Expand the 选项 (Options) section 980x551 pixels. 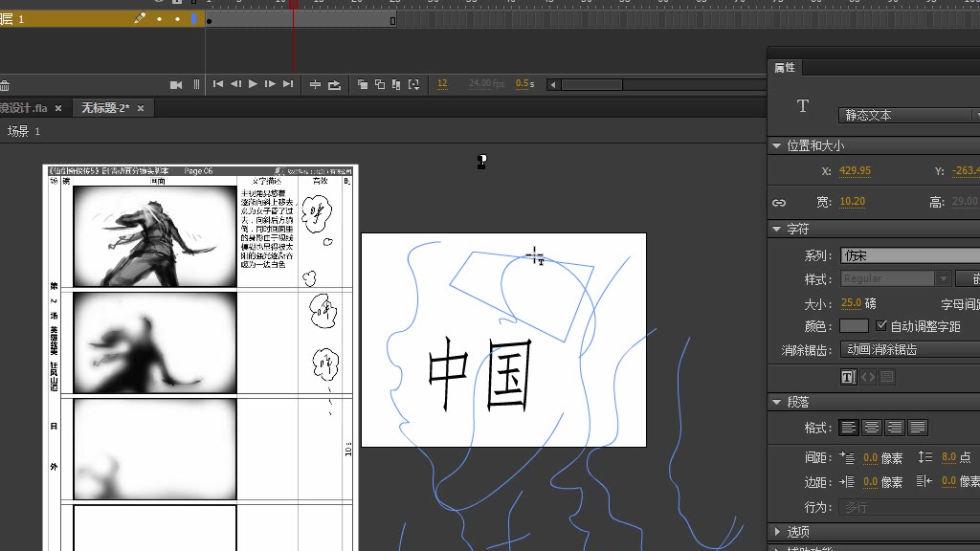point(776,532)
